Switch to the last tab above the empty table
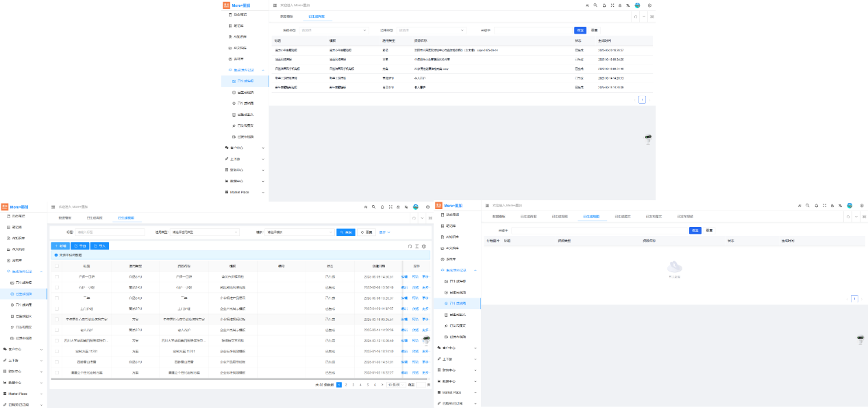 (x=684, y=216)
